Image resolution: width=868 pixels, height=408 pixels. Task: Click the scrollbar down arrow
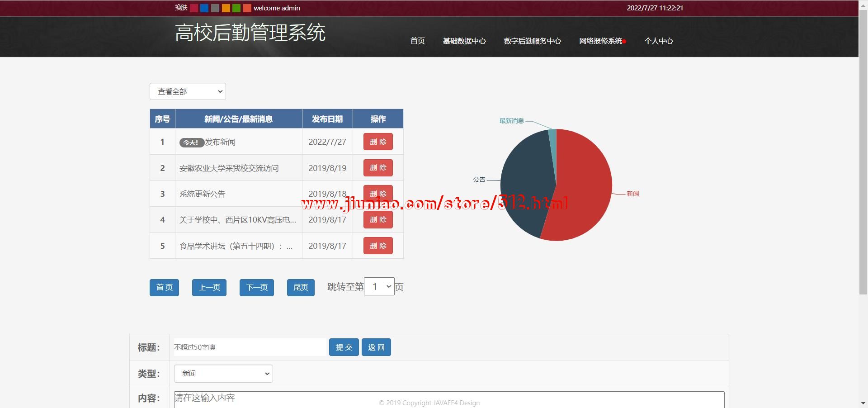[863, 403]
